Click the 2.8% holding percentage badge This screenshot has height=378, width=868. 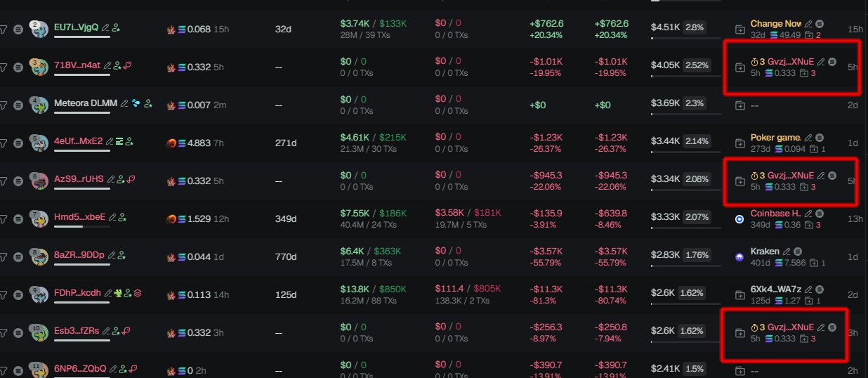(695, 27)
